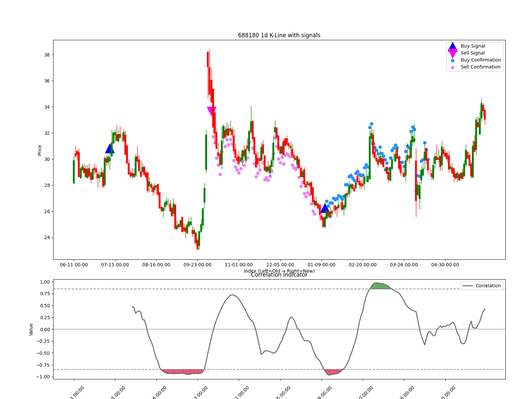Click the price tick label 36

click(47, 81)
